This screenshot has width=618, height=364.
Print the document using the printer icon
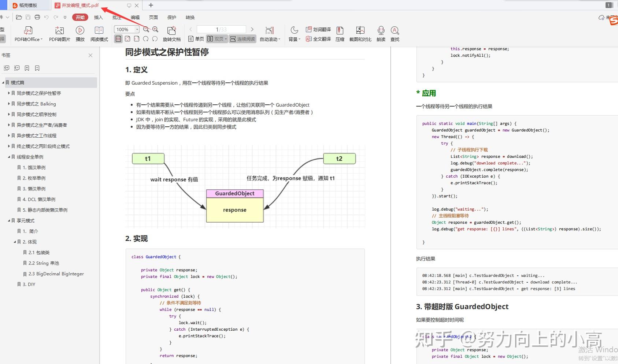[x=37, y=17]
